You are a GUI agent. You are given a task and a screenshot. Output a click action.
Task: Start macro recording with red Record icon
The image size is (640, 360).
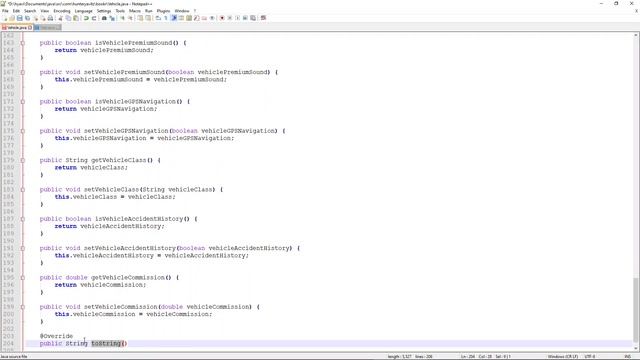(222, 18)
